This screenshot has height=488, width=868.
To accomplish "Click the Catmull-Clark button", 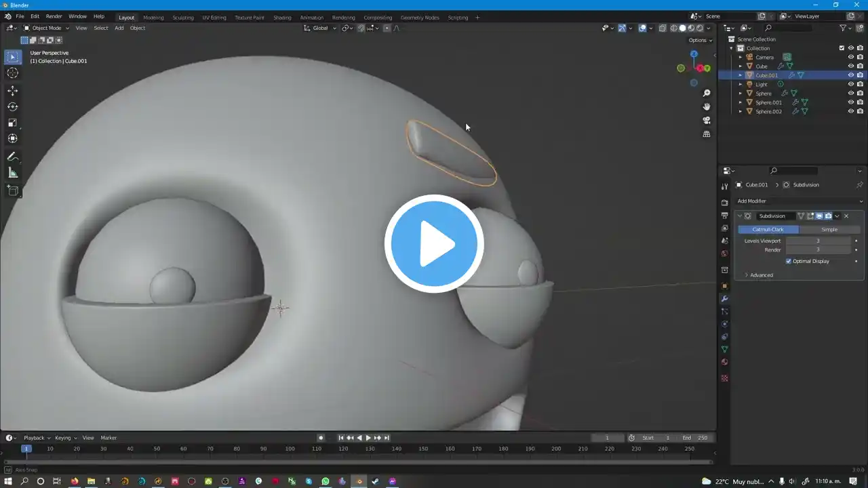I will 768,229.
